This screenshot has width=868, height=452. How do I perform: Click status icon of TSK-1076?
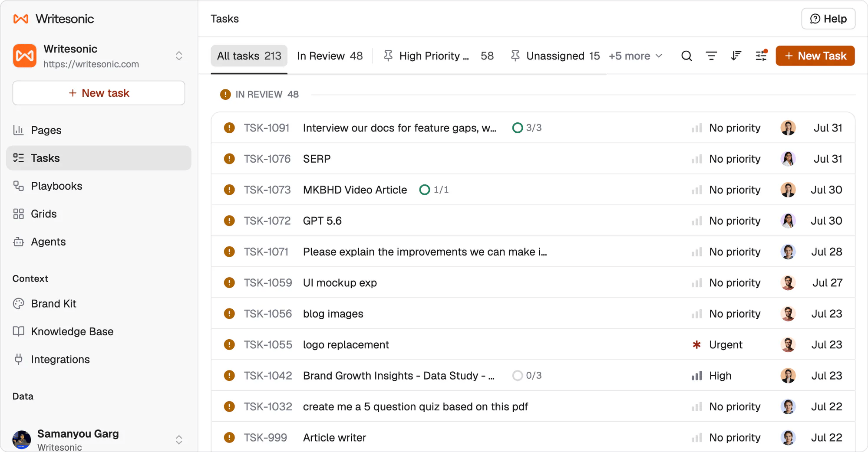[229, 159]
